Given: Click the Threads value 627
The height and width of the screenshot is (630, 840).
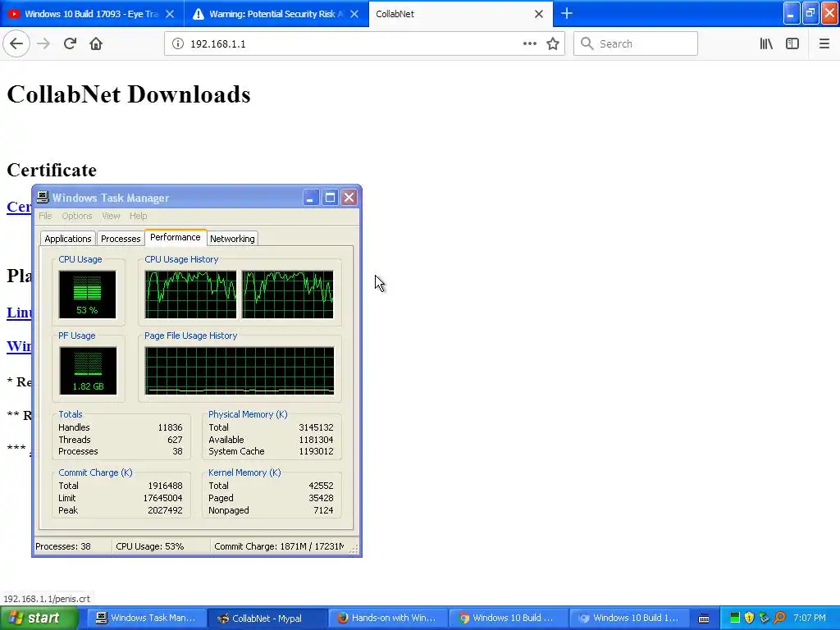Looking at the screenshot, I should coord(175,440).
